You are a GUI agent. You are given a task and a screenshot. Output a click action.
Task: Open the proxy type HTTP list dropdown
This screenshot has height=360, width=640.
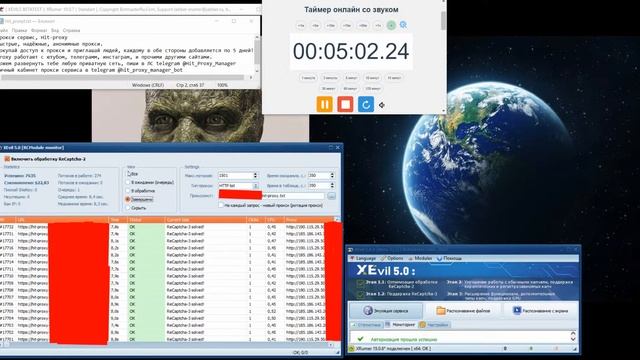(256, 186)
